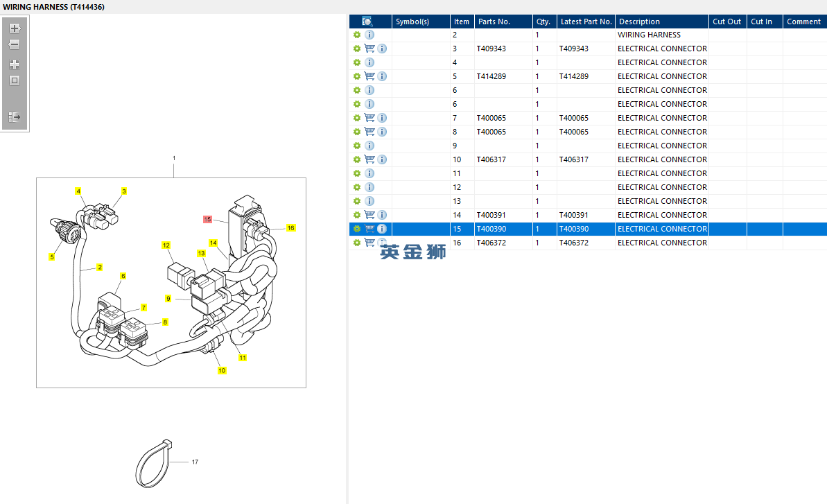Sort by Item column header
Image resolution: width=827 pixels, height=504 pixels.
tap(462, 21)
